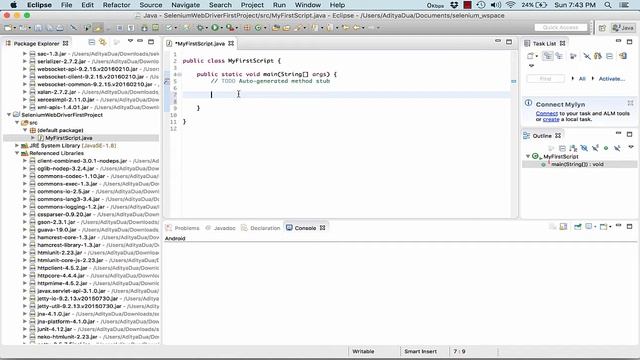This screenshot has width=640, height=360.
Task: Open Package Explorer view menu dropdown
Action: (x=130, y=41)
